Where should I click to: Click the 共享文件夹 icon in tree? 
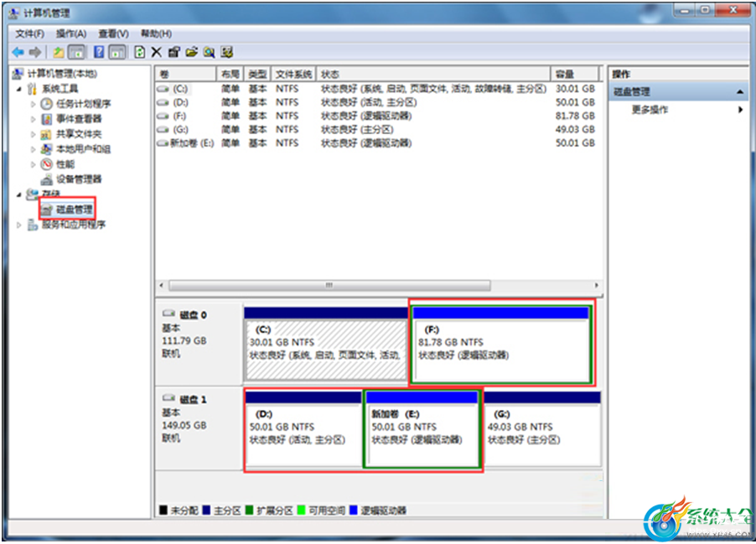(46, 134)
